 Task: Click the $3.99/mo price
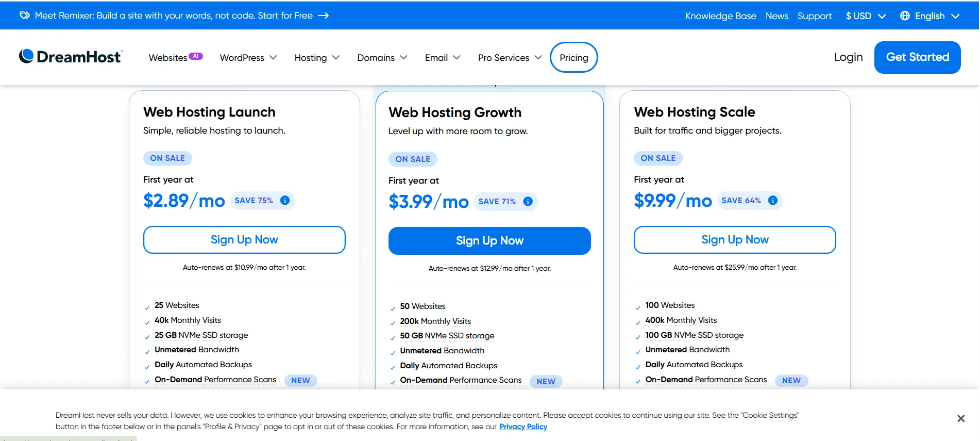pyautogui.click(x=429, y=202)
